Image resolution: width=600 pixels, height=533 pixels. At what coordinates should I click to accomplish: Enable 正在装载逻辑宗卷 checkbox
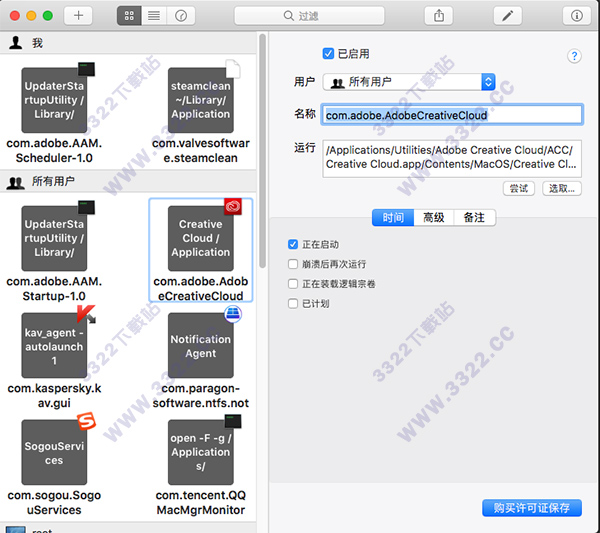(x=293, y=284)
